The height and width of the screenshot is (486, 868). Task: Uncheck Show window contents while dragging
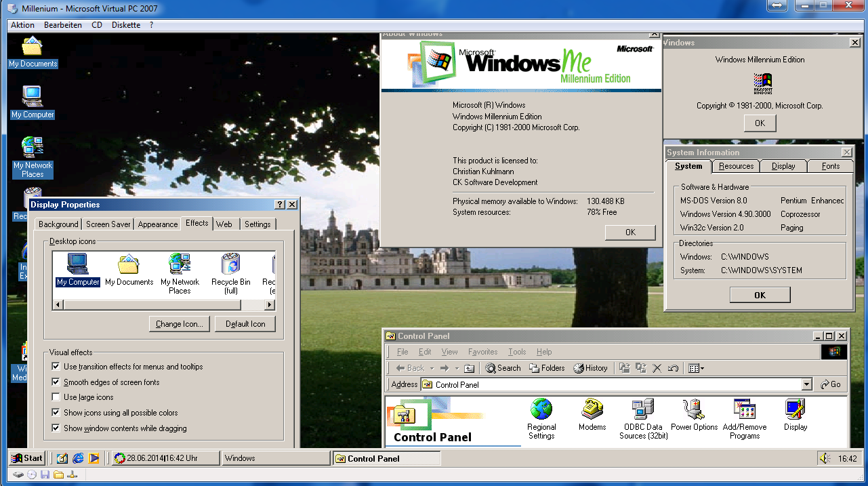click(x=56, y=428)
